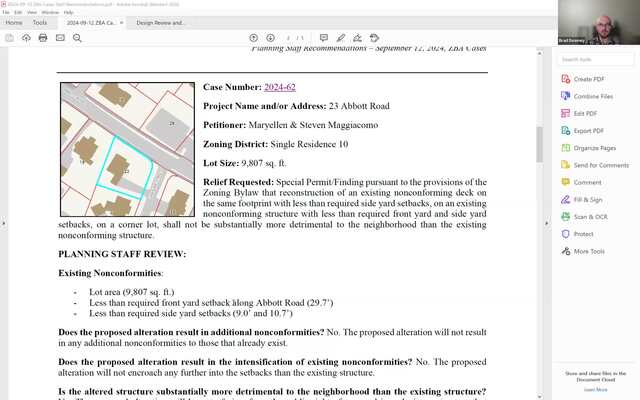Open the Export PDF tool
This screenshot has width=640, height=400.
(588, 131)
